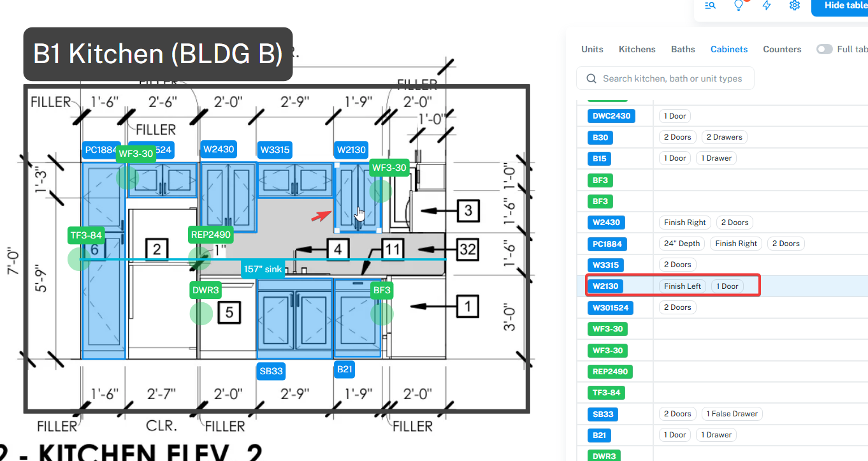This screenshot has width=868, height=461.
Task: Click the W2130 tag in highlighted table row
Action: click(x=605, y=286)
